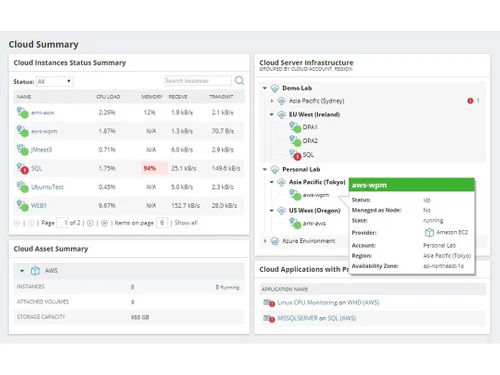Viewport: 500px width, 375px height.
Task: Open Linux CPU Monitoring application link
Action: tap(307, 303)
